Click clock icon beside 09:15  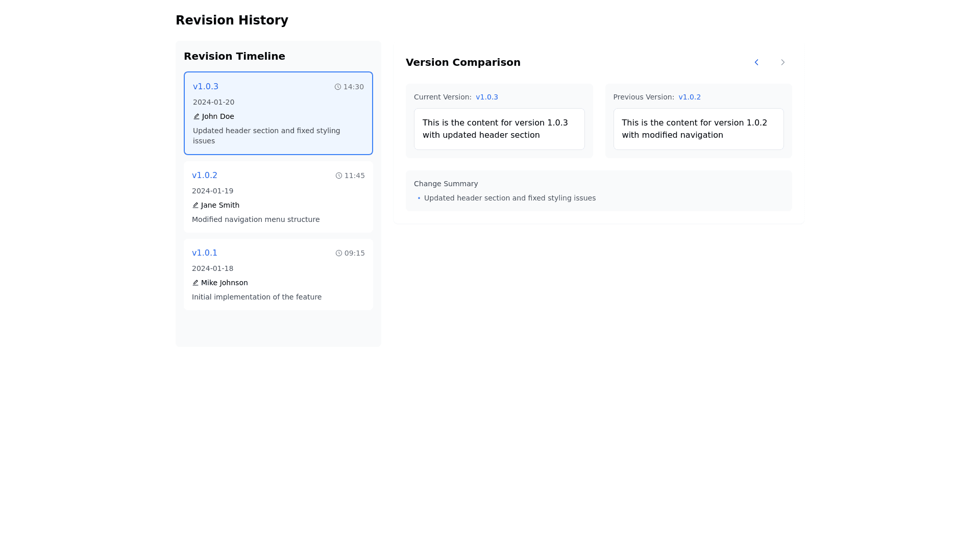339,253
